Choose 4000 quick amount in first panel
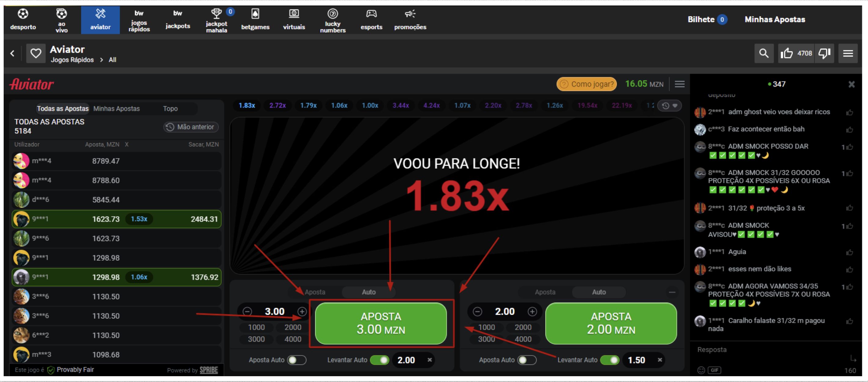 pos(293,339)
